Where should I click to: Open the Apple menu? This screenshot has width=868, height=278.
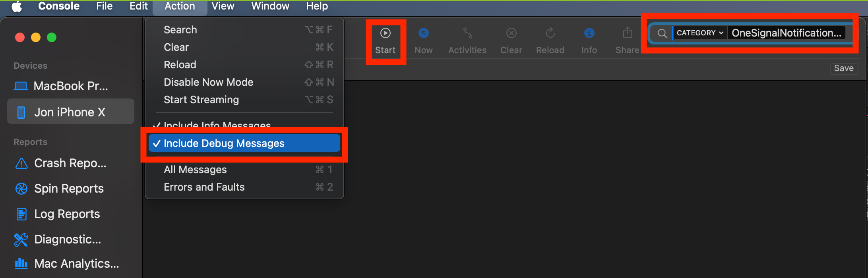(x=17, y=6)
